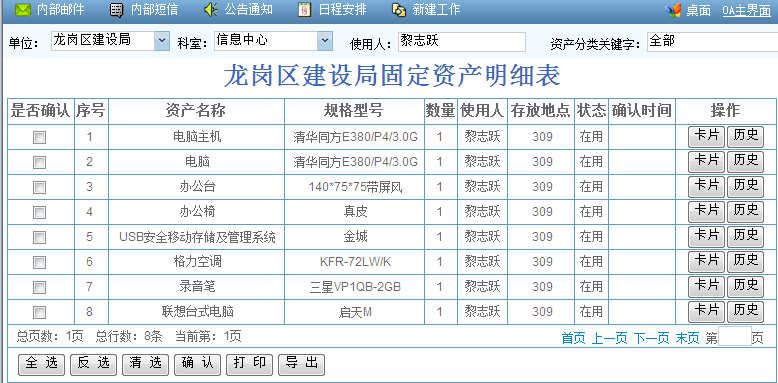Check the box for 电脑主机 row
The image size is (778, 383).
pos(39,137)
